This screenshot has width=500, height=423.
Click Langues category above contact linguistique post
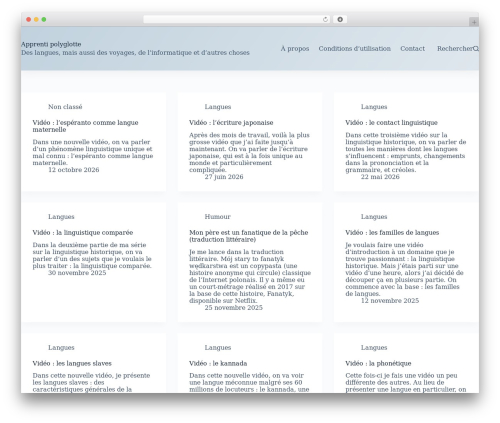point(374,107)
